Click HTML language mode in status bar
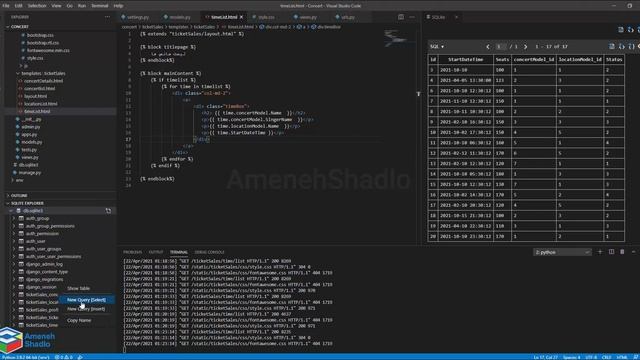This screenshot has height=360, width=640. pos(622,357)
